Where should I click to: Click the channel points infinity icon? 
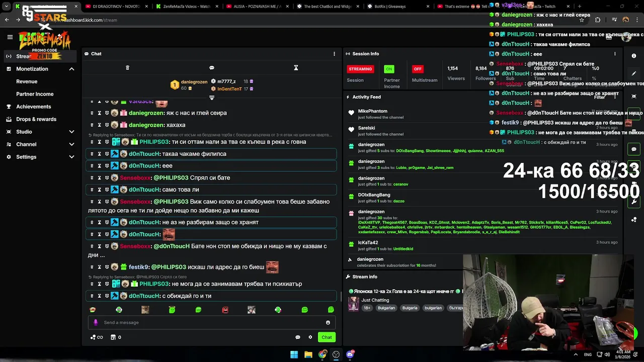click(x=97, y=337)
